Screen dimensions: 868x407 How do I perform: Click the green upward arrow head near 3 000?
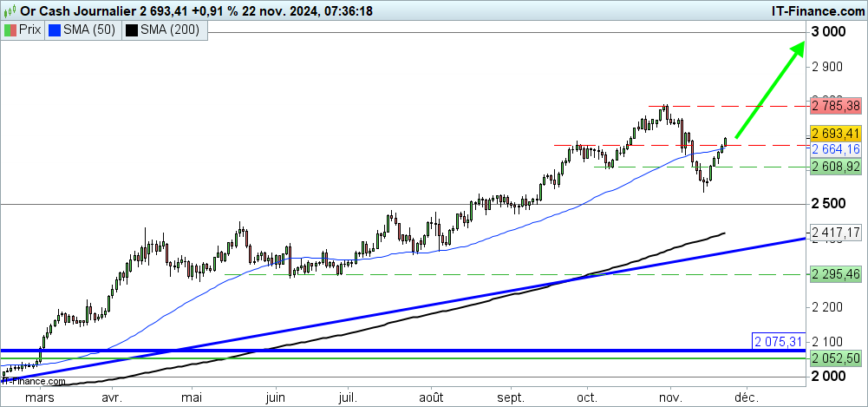click(x=799, y=48)
